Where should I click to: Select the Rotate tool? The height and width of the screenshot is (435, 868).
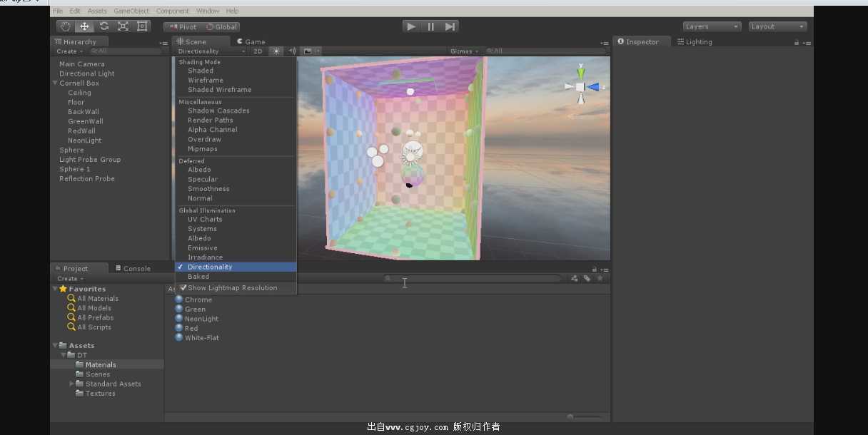[x=104, y=26]
